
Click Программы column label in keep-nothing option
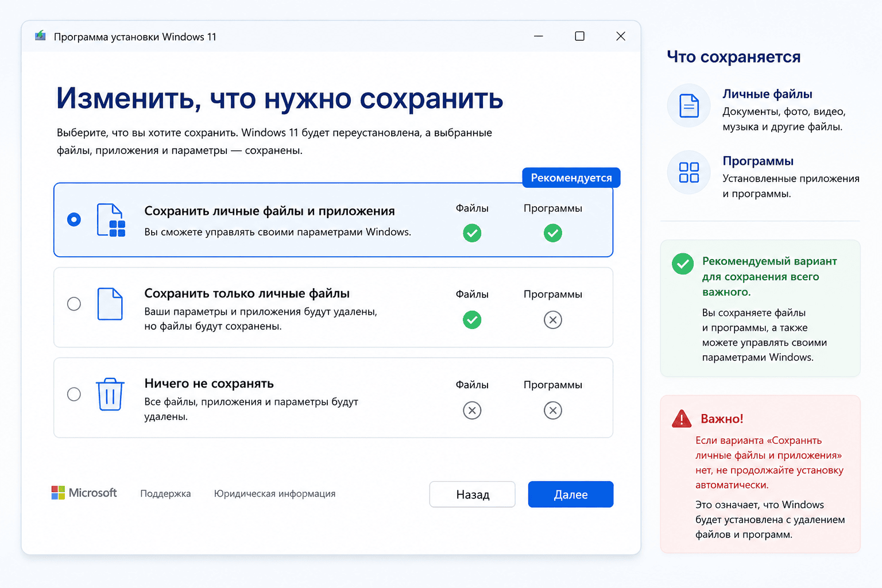pos(553,385)
